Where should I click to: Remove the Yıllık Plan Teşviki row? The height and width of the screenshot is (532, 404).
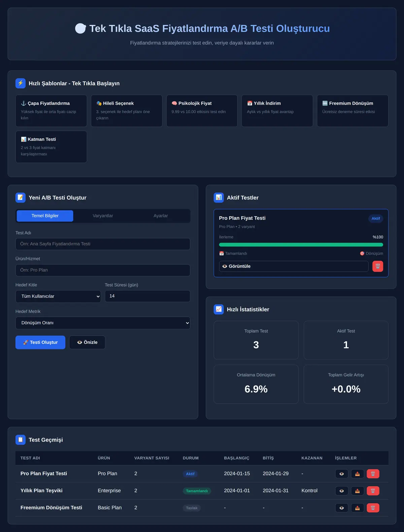(373, 491)
